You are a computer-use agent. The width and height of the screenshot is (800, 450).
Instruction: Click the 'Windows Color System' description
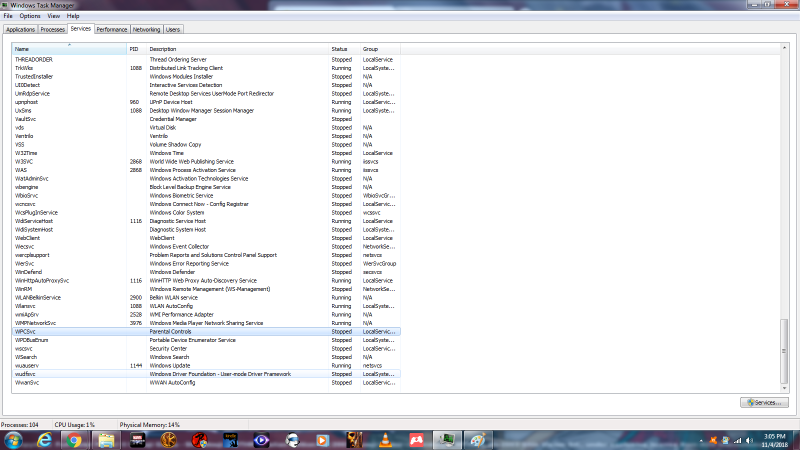(177, 213)
